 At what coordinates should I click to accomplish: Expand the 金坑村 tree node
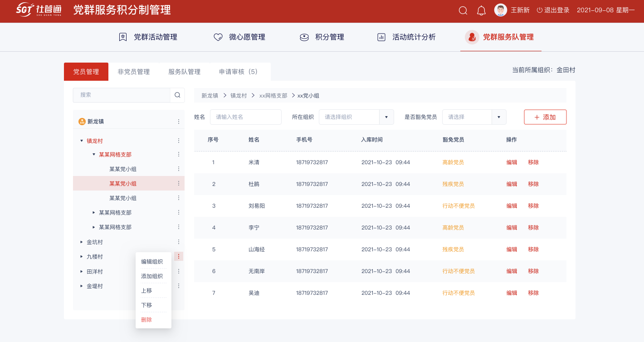tap(82, 242)
